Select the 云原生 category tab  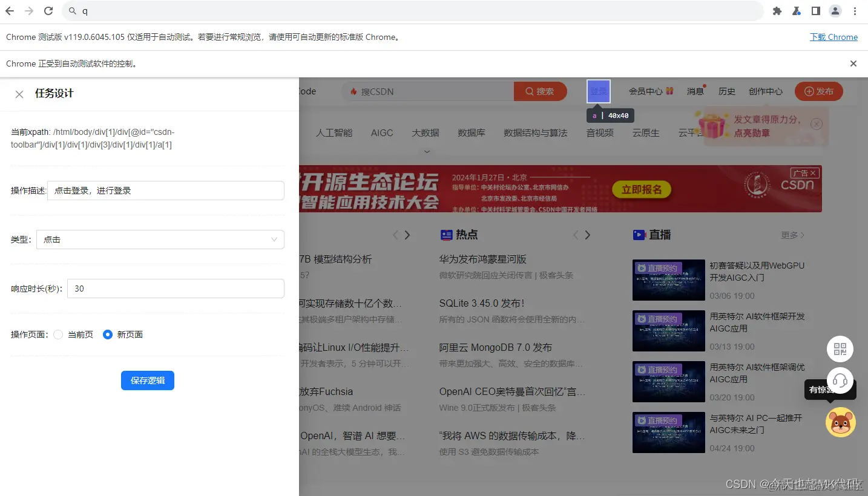point(646,132)
